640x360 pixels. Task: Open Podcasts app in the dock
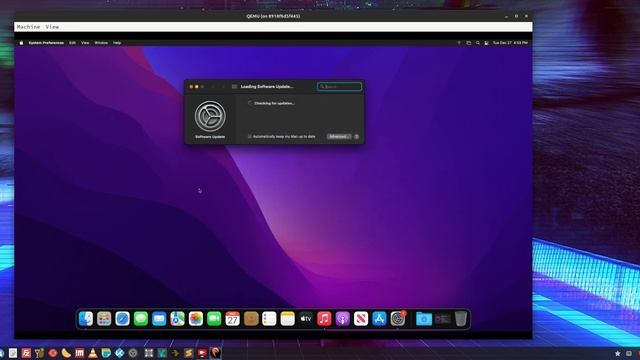click(343, 319)
